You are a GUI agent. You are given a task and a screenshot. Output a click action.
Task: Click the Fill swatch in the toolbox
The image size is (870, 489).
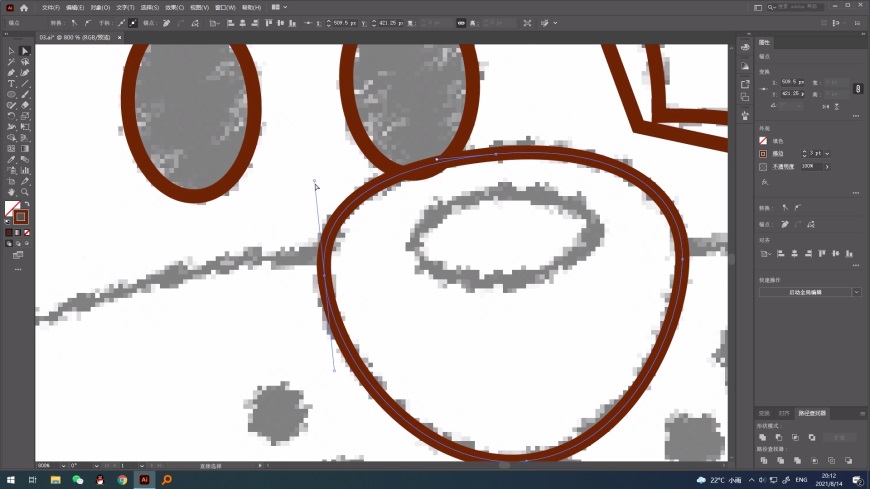(12, 208)
